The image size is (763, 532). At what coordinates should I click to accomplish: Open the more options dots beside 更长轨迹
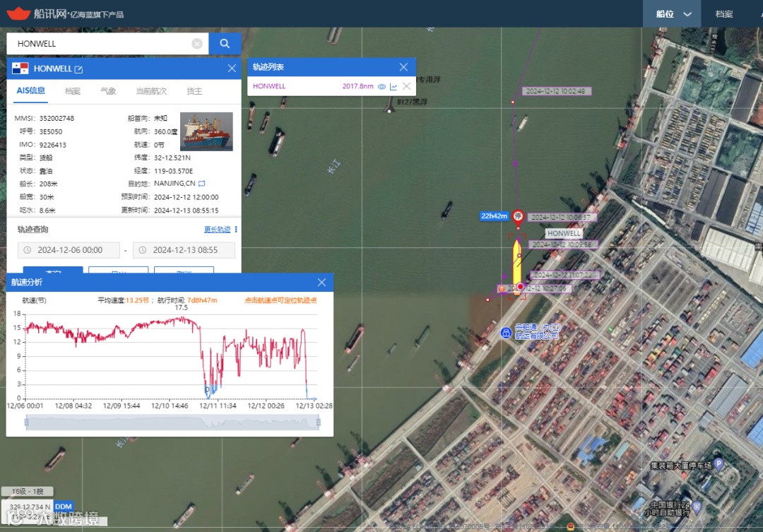coord(236,229)
